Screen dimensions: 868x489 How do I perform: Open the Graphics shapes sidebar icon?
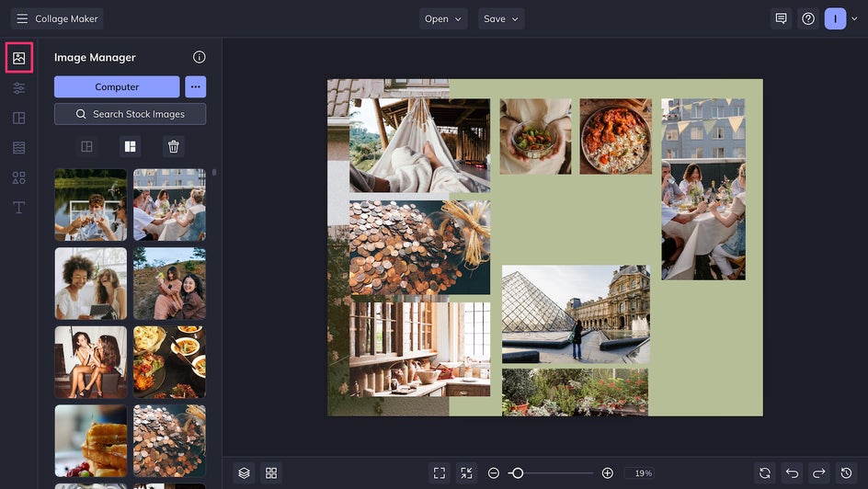18,177
